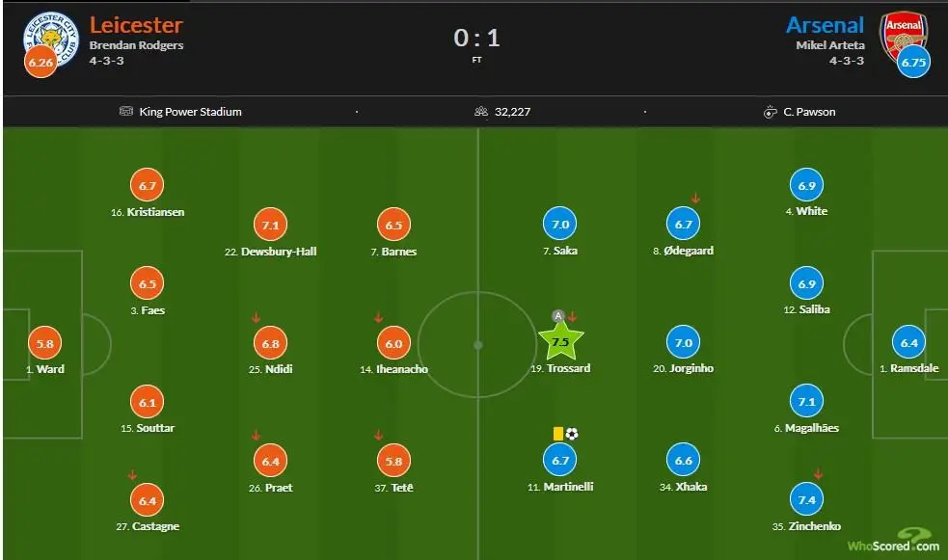Click Ramsdale's 6.4 goalkeeper rating circle

click(x=909, y=342)
